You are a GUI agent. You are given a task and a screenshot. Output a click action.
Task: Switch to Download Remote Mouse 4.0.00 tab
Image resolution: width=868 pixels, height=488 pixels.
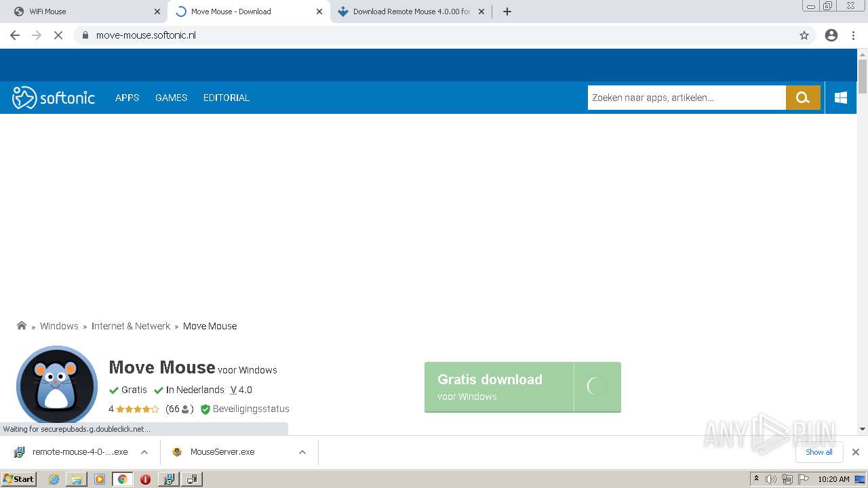(411, 12)
